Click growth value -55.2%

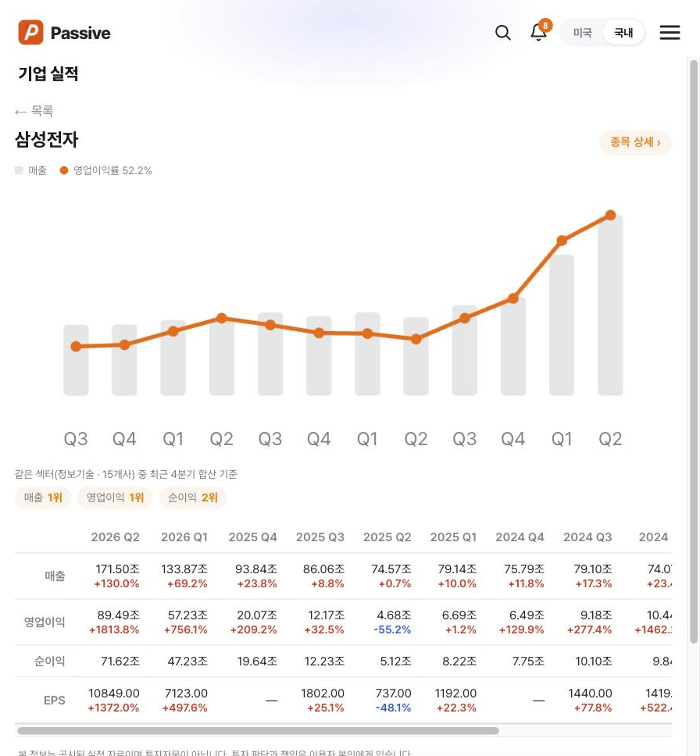(392, 629)
